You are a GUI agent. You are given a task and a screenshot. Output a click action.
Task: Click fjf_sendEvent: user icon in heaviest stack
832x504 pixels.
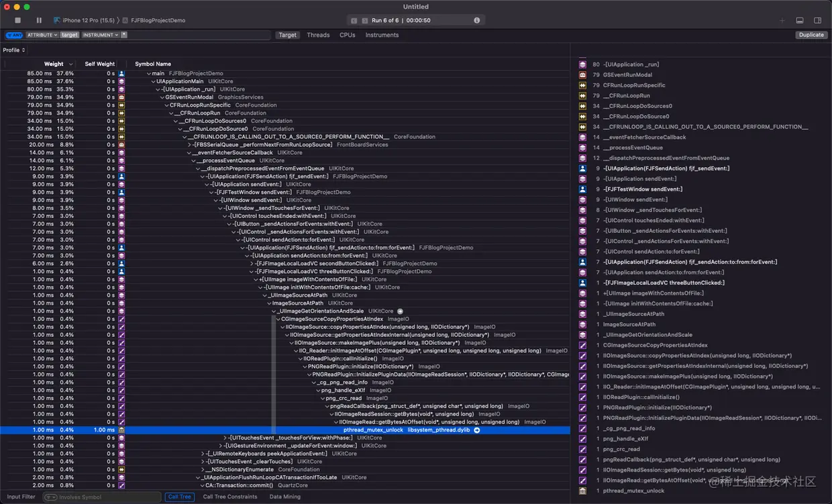pyautogui.click(x=582, y=168)
